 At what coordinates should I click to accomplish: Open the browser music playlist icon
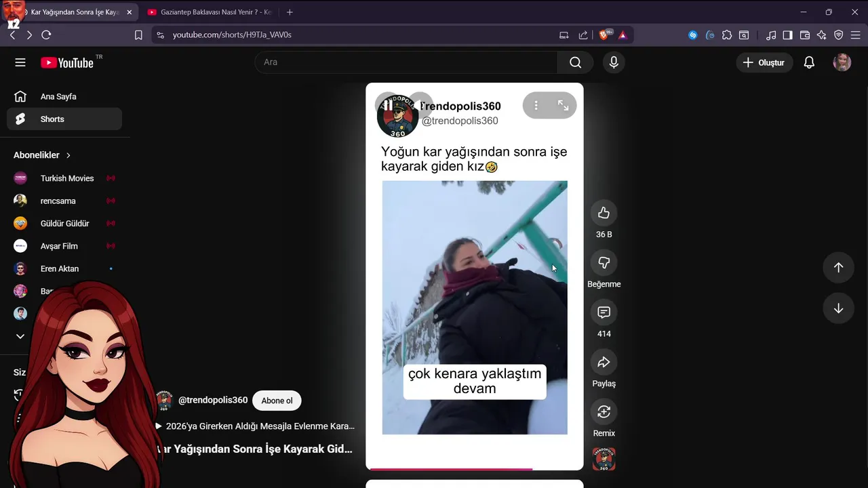pyautogui.click(x=771, y=35)
